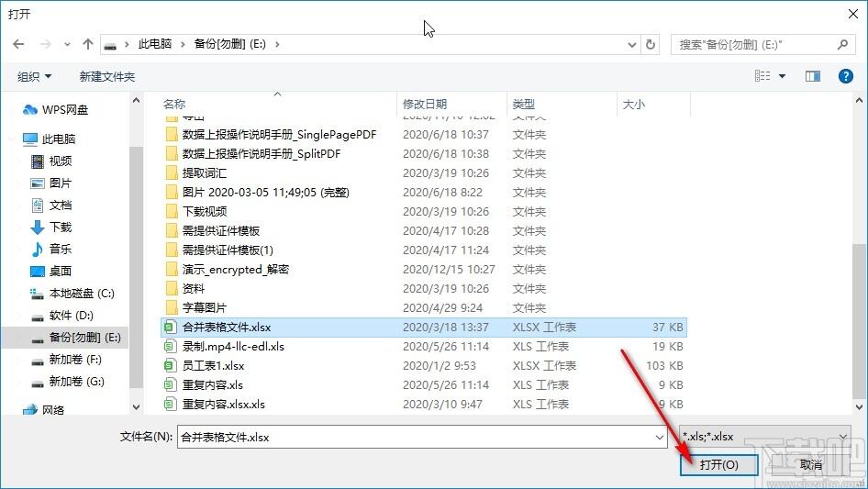Click the 需提供证件模板(1) folder icon
The width and height of the screenshot is (868, 489).
click(172, 250)
